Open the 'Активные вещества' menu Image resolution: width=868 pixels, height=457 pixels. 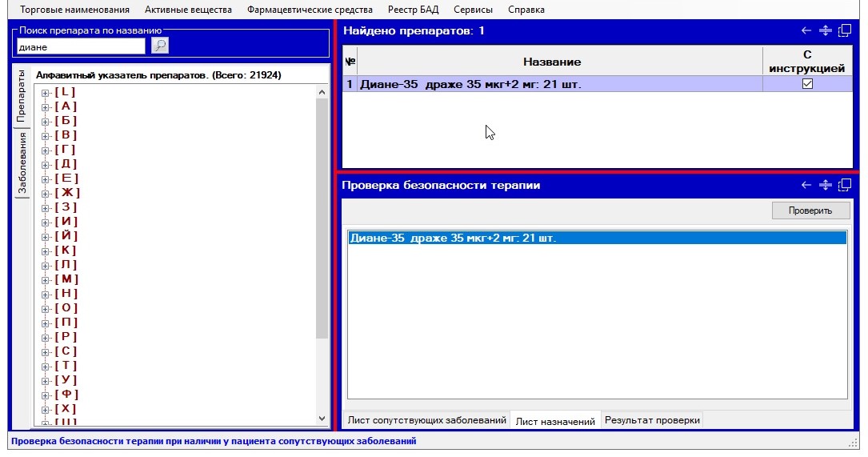(x=188, y=10)
